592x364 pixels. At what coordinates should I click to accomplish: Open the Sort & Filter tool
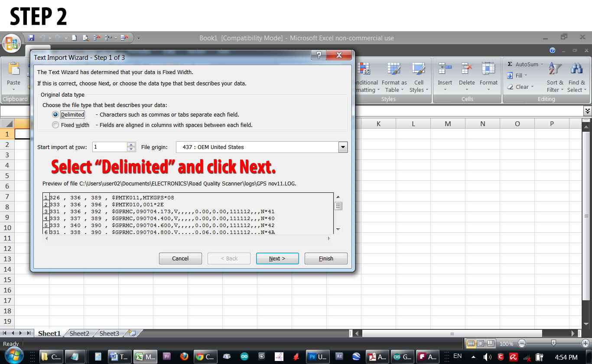[555, 78]
